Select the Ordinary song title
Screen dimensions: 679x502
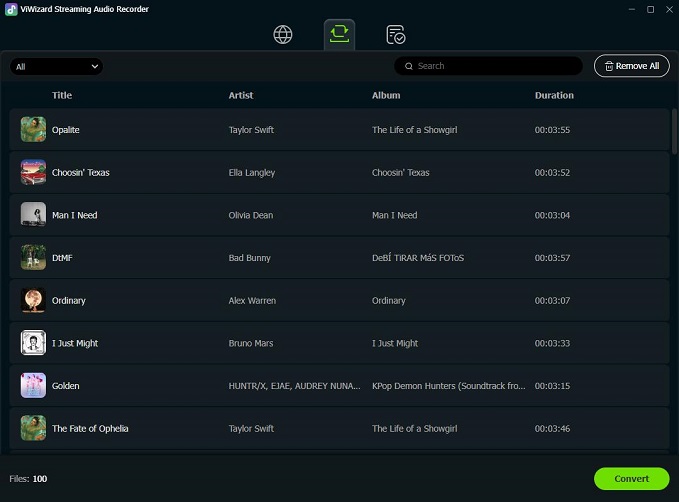pos(68,301)
